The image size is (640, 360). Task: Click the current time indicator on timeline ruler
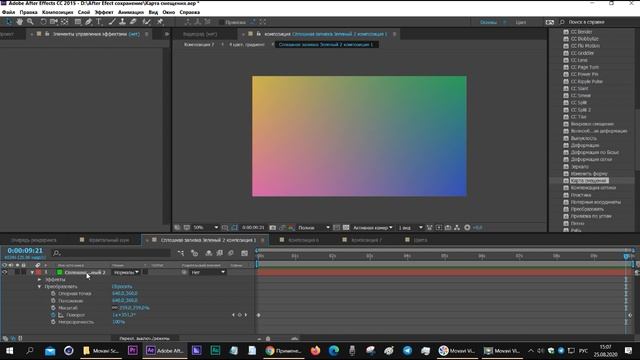tap(626, 256)
